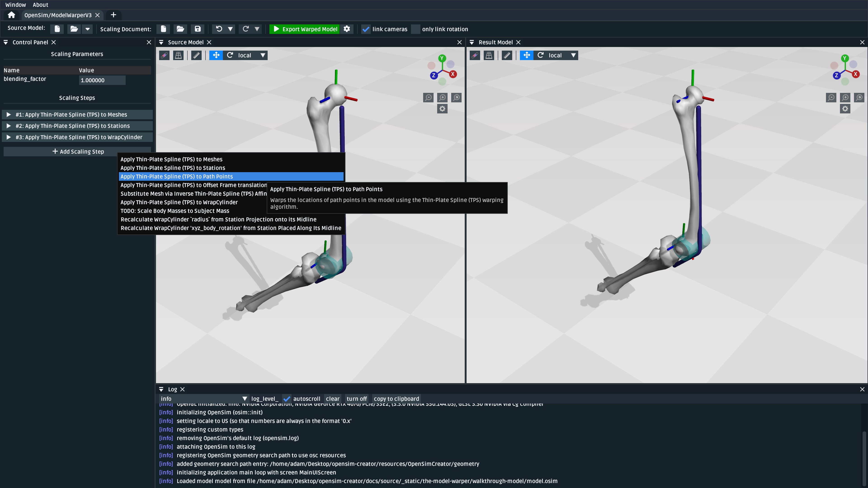Choose Apply TPS to Path Points entry

tap(231, 176)
